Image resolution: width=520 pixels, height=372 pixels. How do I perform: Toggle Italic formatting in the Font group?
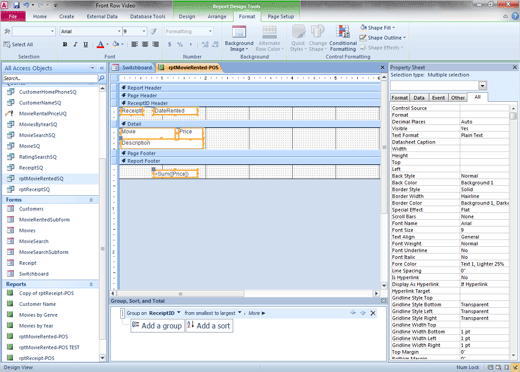pyautogui.click(x=75, y=44)
